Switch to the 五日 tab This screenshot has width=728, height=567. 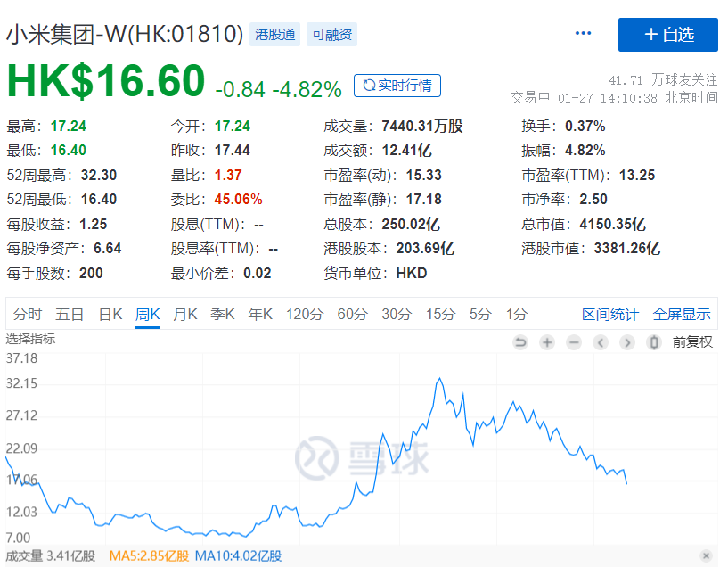(70, 315)
